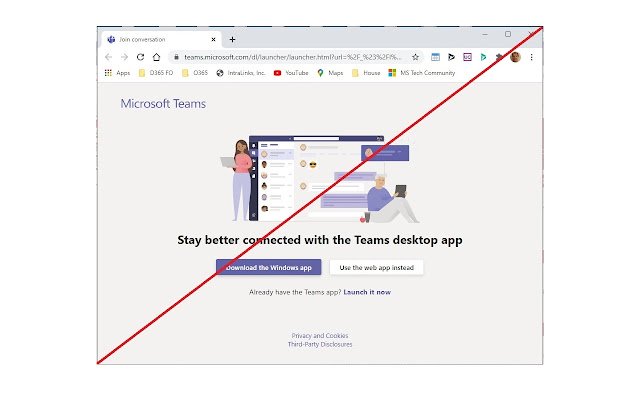Open the Third-Party Disclosures link
Screen dimensions: 640x400
[320, 344]
